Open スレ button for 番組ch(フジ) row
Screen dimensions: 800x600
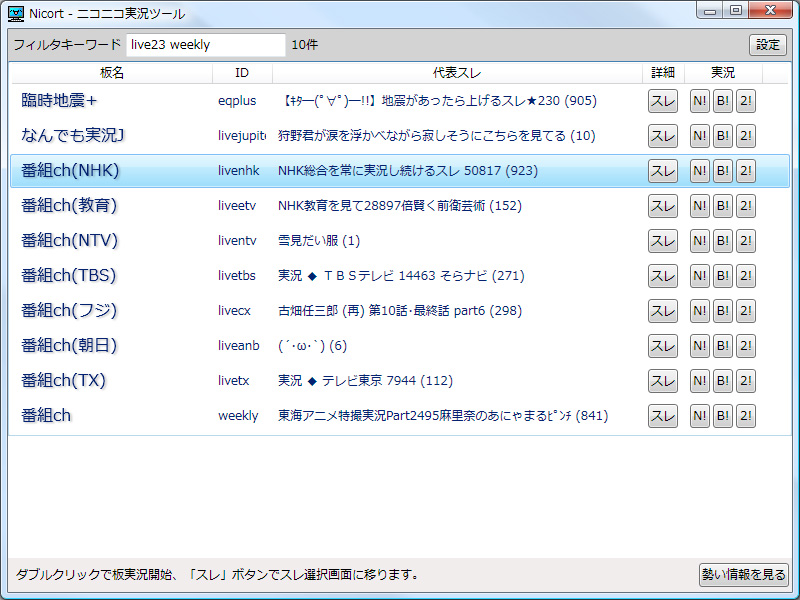[663, 311]
